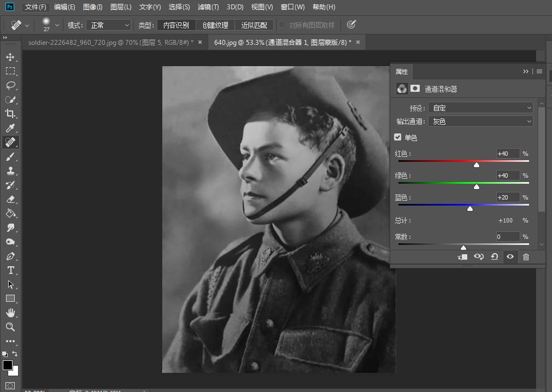
Task: Click the Properties panel reset adjustment icon
Action: coord(495,256)
